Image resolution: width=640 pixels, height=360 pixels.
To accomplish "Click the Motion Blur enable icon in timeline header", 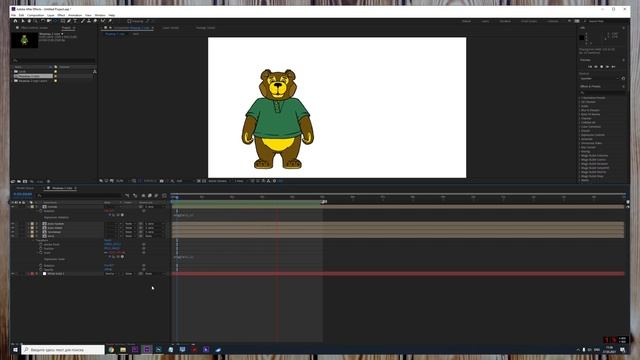I will point(156,196).
